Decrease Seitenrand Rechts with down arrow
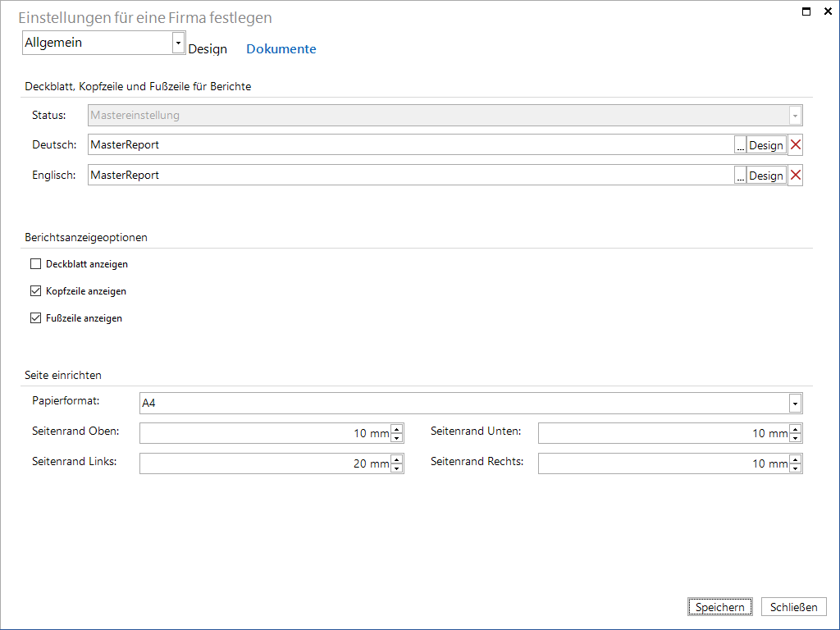Viewport: 840px width, 630px height. point(795,468)
